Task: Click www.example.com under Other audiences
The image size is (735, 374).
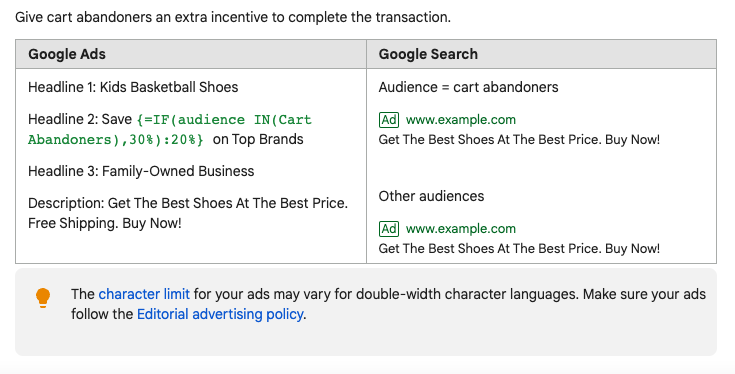Action: pyautogui.click(x=461, y=229)
